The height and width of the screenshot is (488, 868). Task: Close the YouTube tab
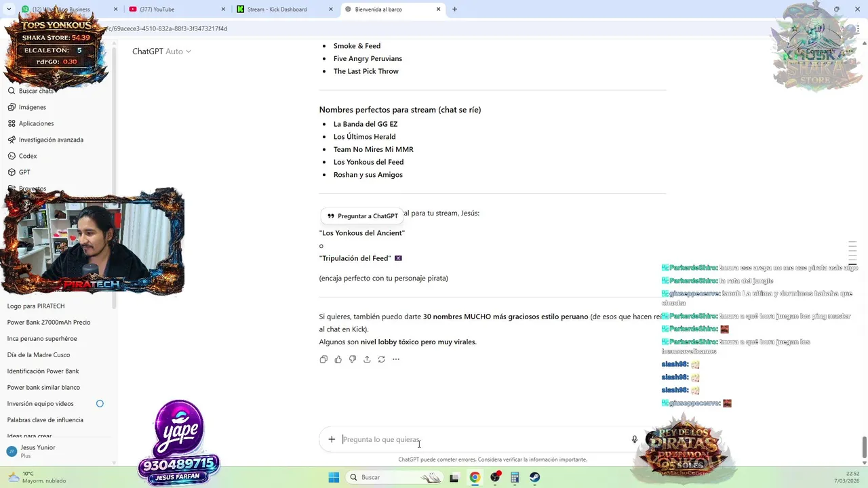(x=223, y=9)
